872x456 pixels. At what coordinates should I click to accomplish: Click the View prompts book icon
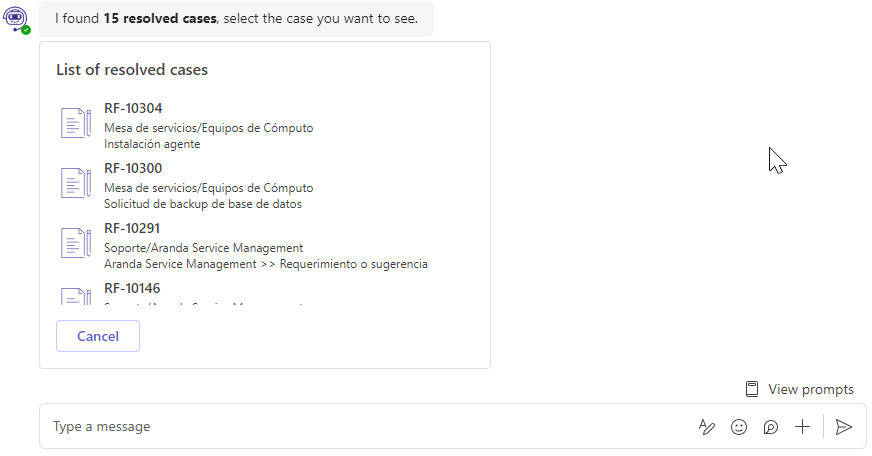click(x=752, y=389)
